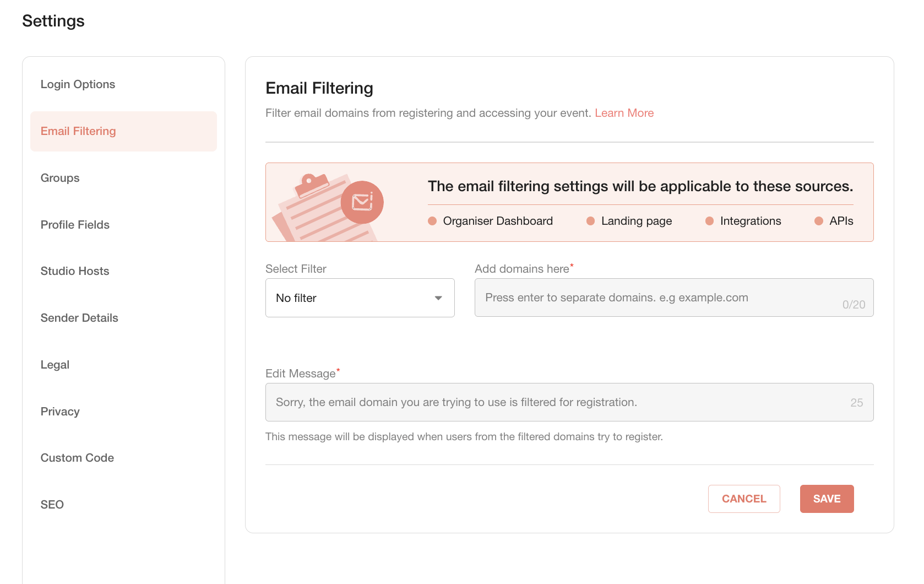Open the Select Filter dropdown arrow
The image size is (924, 584).
tap(438, 298)
